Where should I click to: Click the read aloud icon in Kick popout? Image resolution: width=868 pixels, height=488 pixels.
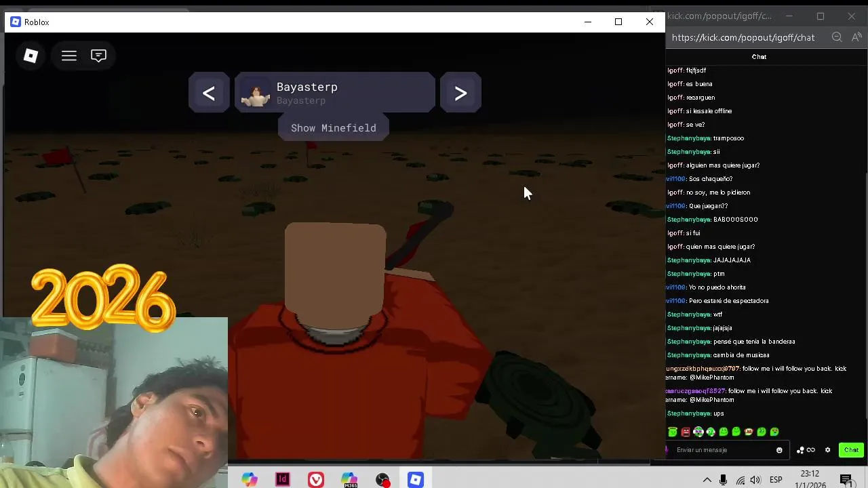(856, 37)
